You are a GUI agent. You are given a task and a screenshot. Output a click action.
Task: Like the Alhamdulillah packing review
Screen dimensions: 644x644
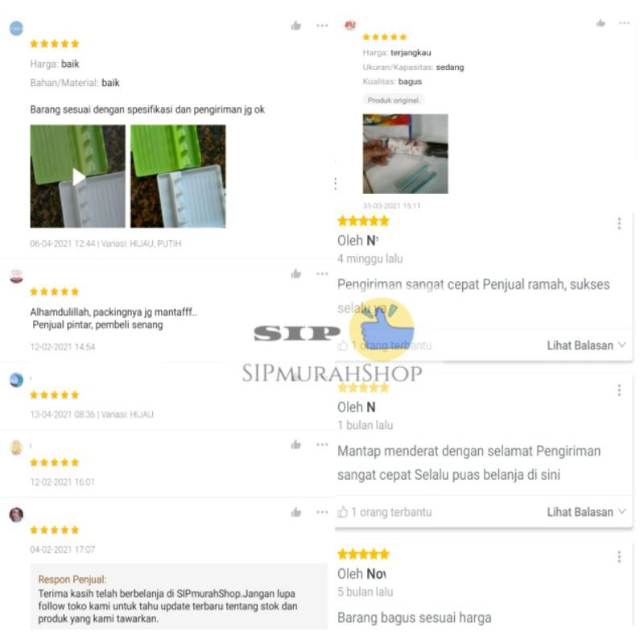295,274
